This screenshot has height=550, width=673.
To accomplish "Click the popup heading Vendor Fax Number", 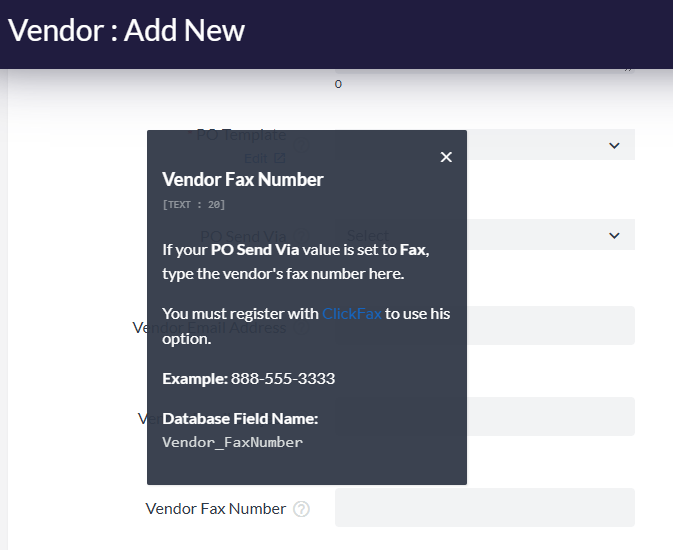I will [243, 180].
